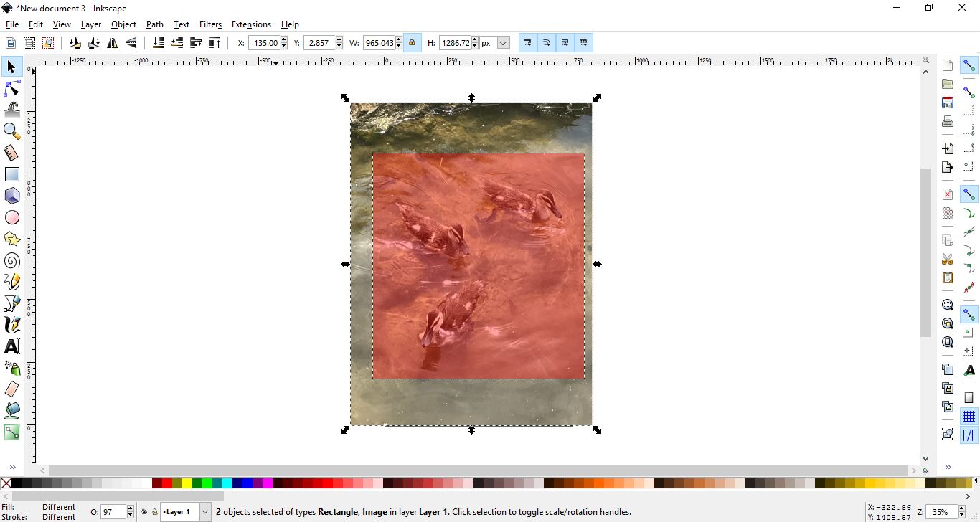Select the Spiral tool
The height and width of the screenshot is (522, 980).
[11, 260]
